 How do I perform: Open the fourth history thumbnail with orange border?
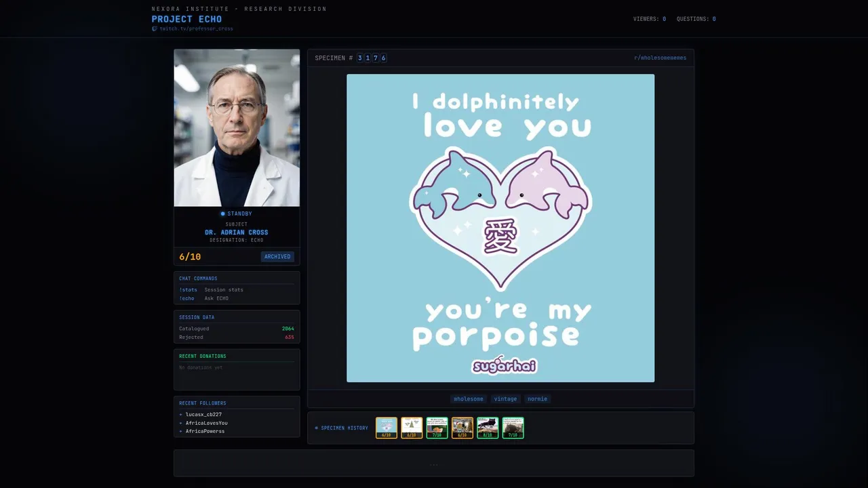coord(462,428)
